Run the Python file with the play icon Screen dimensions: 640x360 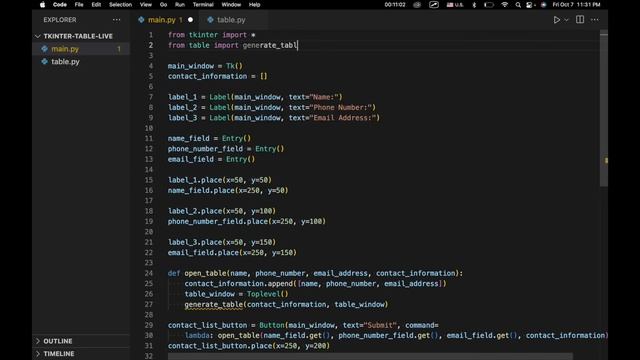click(556, 20)
